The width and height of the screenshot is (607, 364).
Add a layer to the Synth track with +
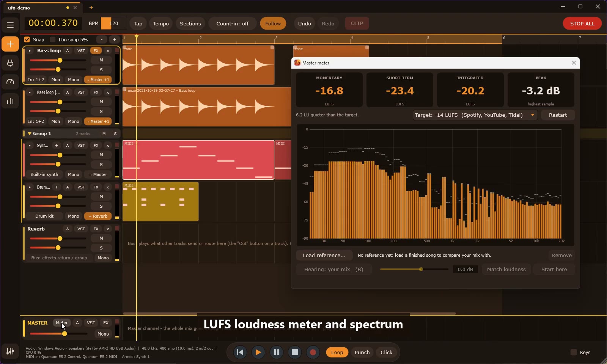click(57, 145)
